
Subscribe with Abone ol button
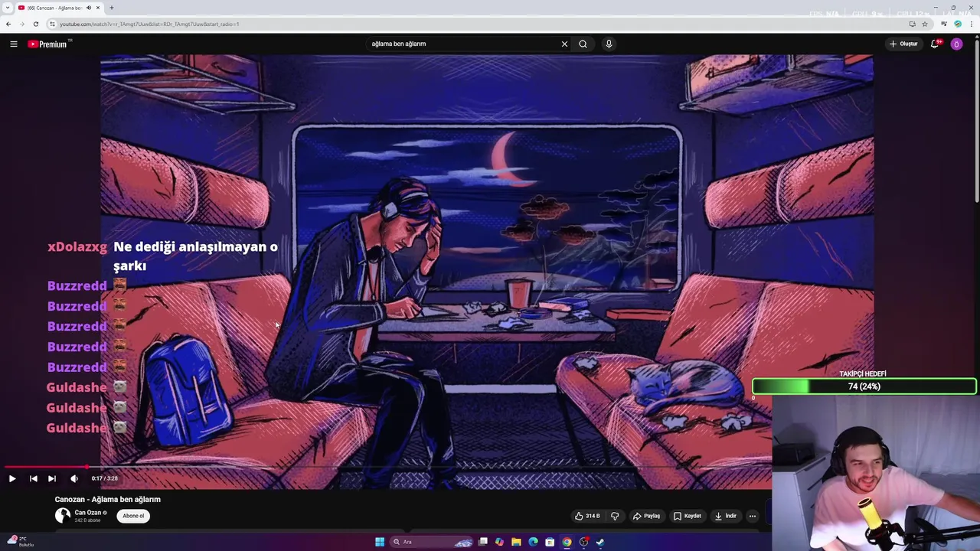pyautogui.click(x=133, y=516)
